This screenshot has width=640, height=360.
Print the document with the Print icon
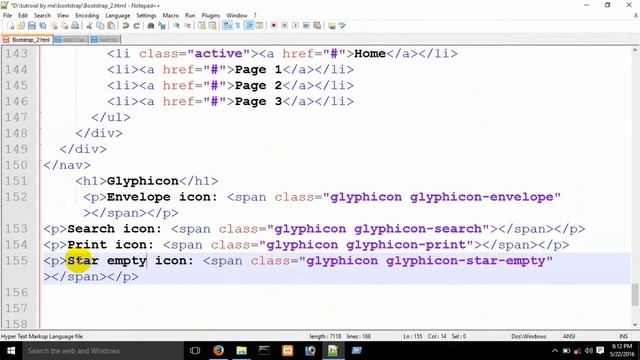[75, 26]
